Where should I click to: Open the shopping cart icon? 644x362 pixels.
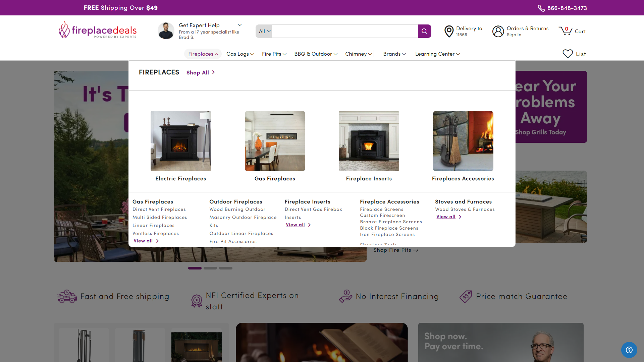click(565, 31)
